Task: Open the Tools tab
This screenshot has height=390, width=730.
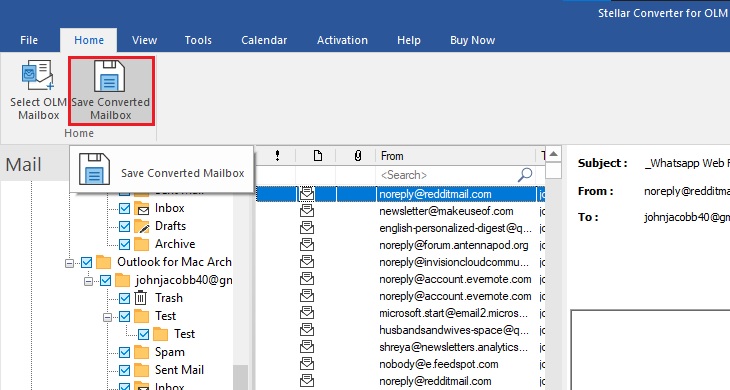Action: coord(198,40)
